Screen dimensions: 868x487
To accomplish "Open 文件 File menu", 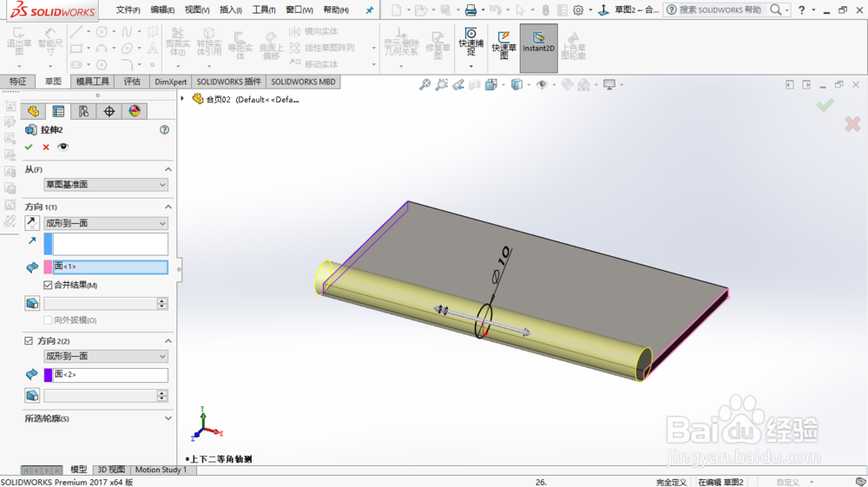I will tap(128, 10).
